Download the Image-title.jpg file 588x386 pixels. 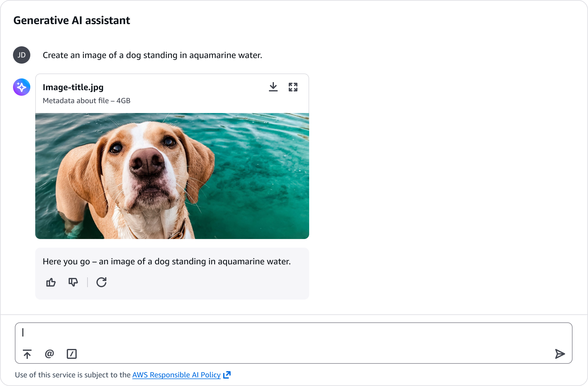273,87
